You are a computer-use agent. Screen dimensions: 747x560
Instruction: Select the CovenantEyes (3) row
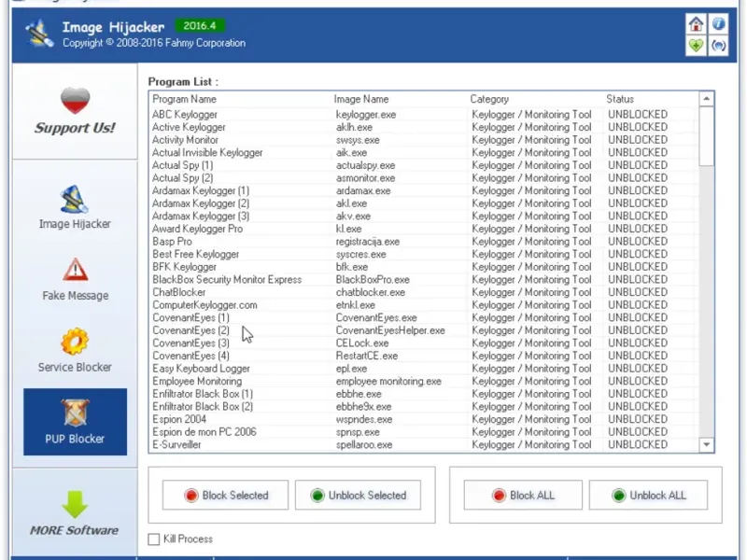pos(423,343)
